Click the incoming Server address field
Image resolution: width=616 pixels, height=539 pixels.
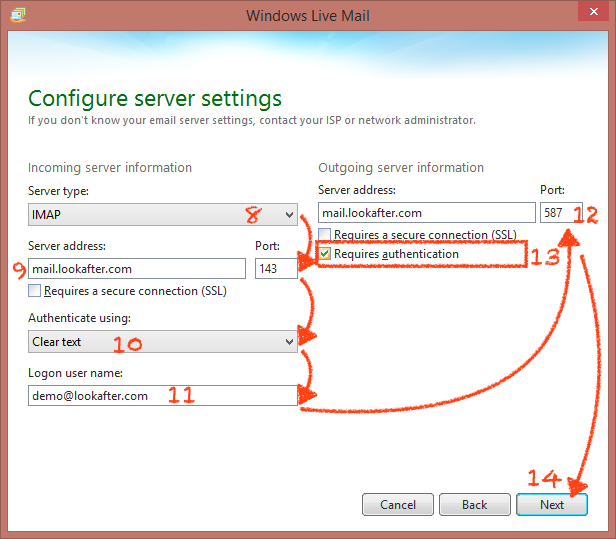pyautogui.click(x=137, y=268)
